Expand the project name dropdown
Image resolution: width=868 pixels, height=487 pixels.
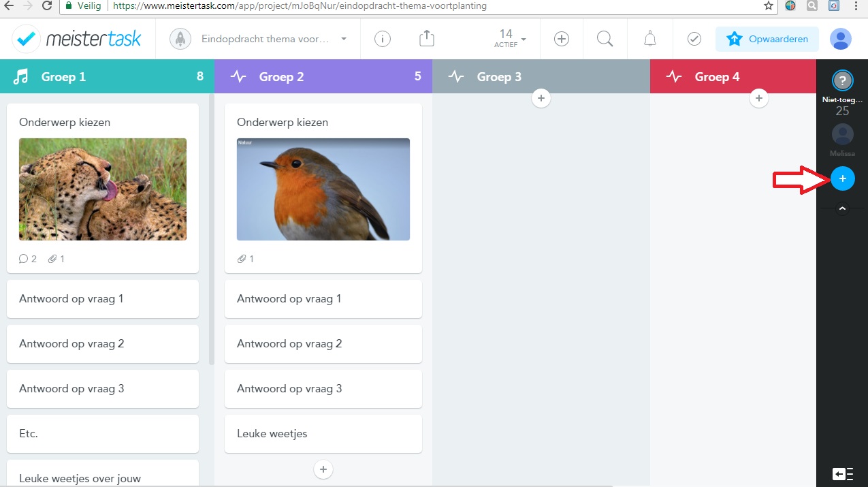344,39
